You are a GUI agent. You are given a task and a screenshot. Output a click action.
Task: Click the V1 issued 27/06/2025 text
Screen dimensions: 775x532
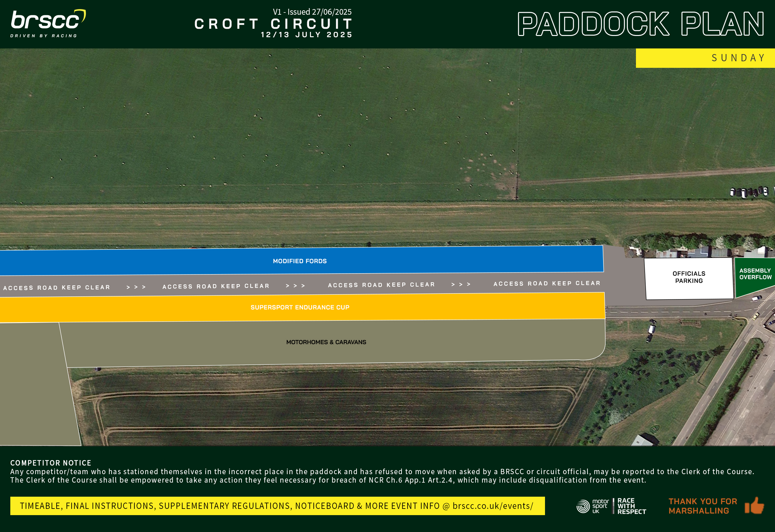(x=312, y=12)
